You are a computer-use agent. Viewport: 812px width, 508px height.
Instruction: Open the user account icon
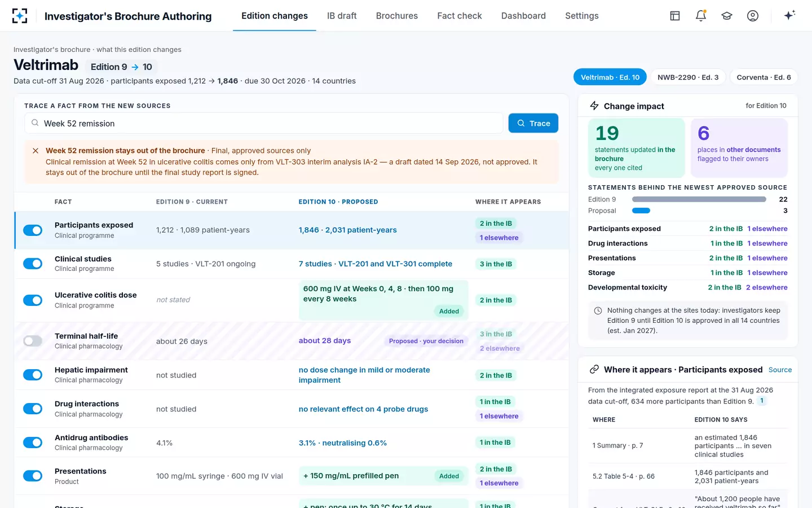753,16
